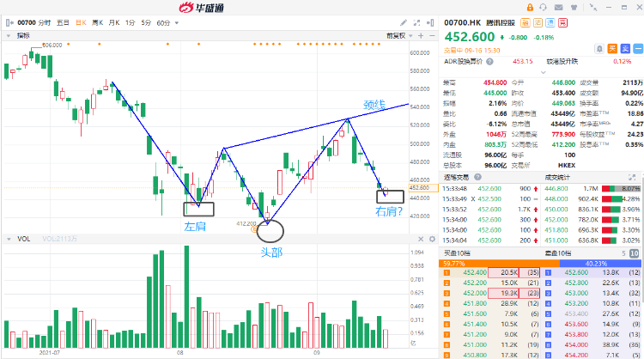Click 448.000 row in 成交统计
The height and width of the screenshot is (359, 644).
592,198
